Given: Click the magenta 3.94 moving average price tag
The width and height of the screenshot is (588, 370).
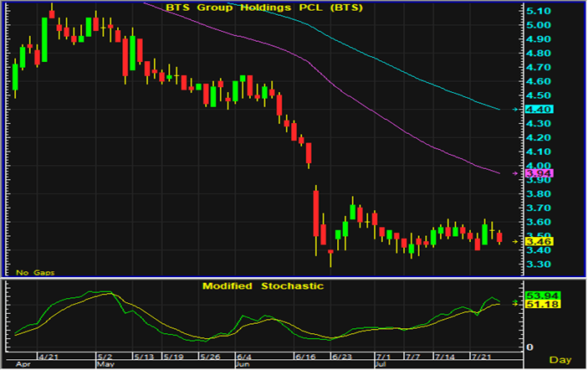Looking at the screenshot, I should tap(534, 174).
